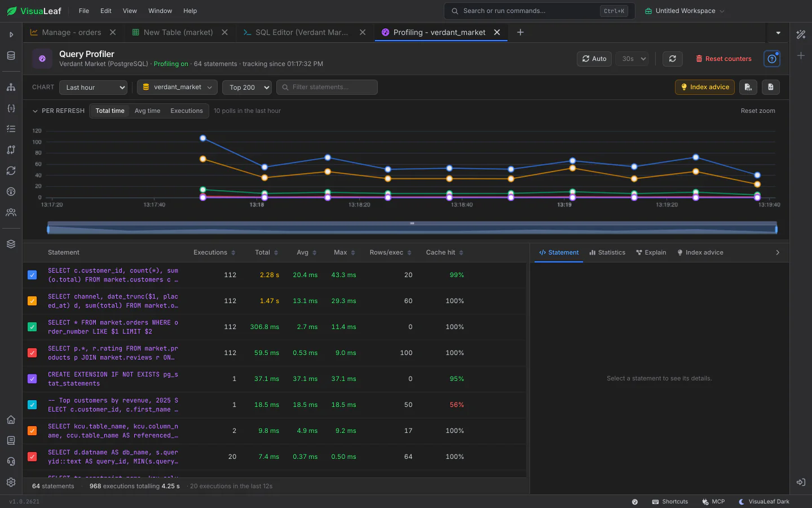Open the verdant_market database dropdown

[x=177, y=87]
